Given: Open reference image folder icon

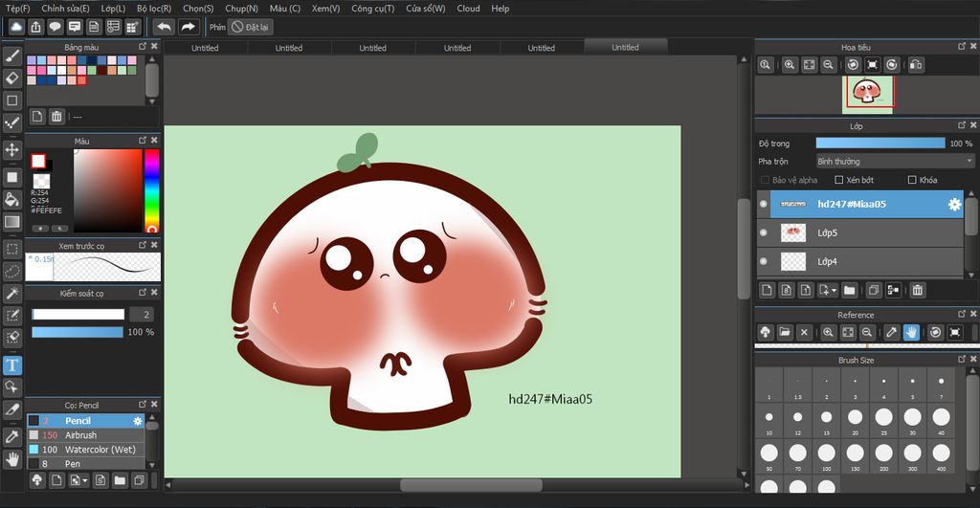Looking at the screenshot, I should point(785,332).
